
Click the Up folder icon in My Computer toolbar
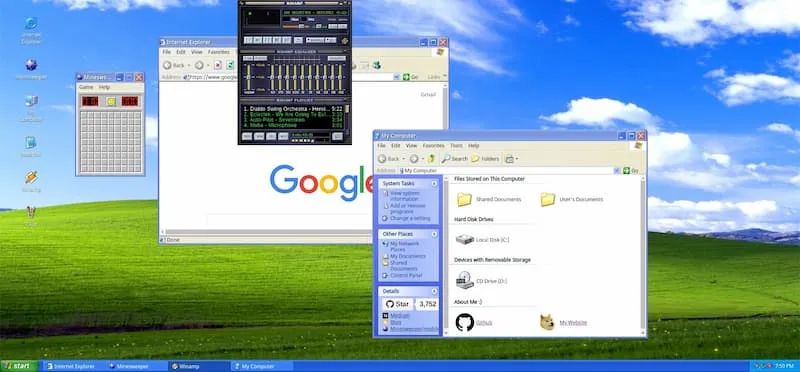431,159
